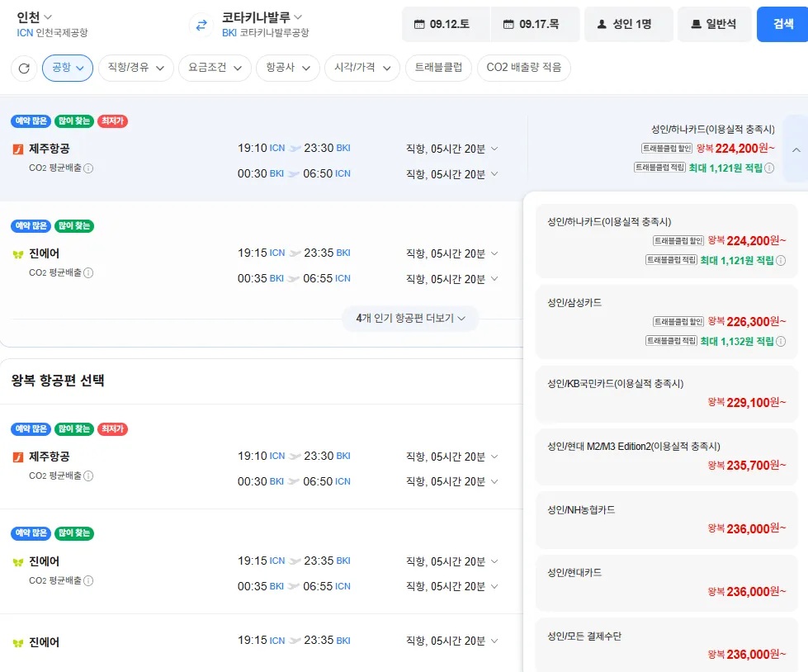This screenshot has width=808, height=672.
Task: Click ICN 인천국제공항 airport text
Action: pos(52,33)
